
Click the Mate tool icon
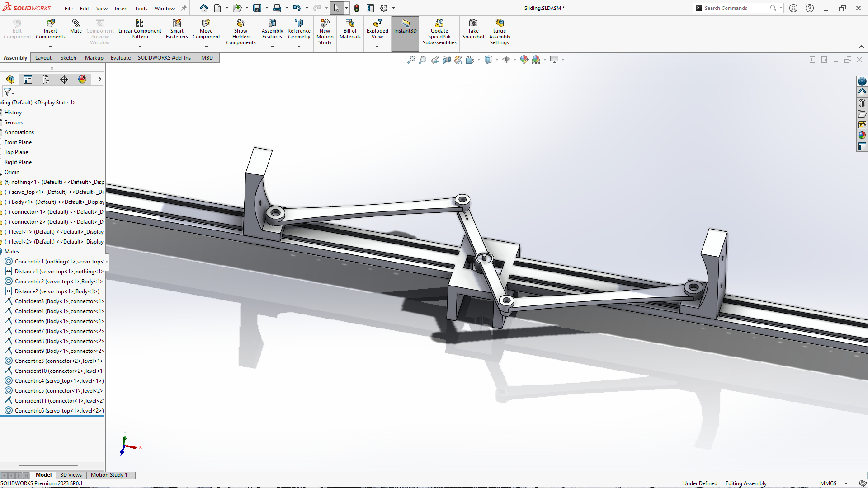pyautogui.click(x=75, y=23)
